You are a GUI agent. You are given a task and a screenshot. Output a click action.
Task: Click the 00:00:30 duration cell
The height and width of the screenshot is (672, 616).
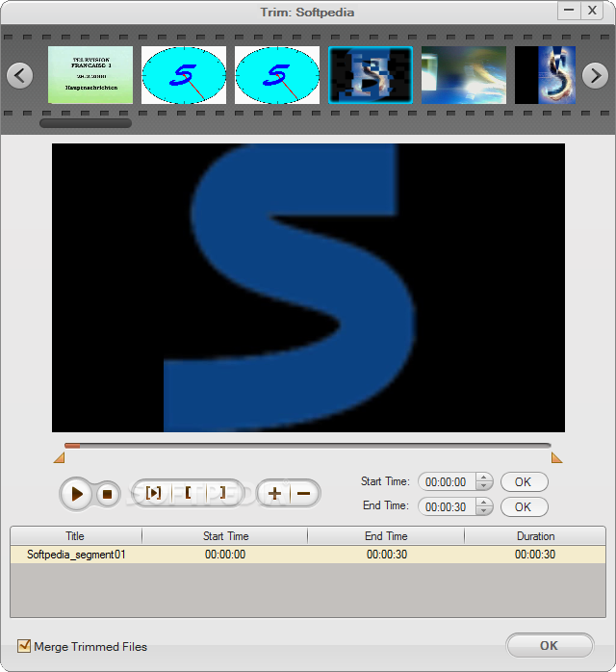535,555
